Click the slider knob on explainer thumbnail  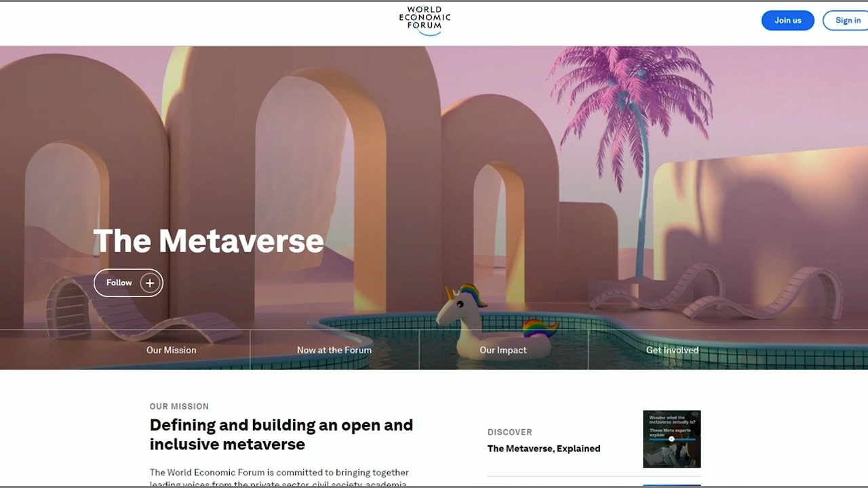(671, 439)
